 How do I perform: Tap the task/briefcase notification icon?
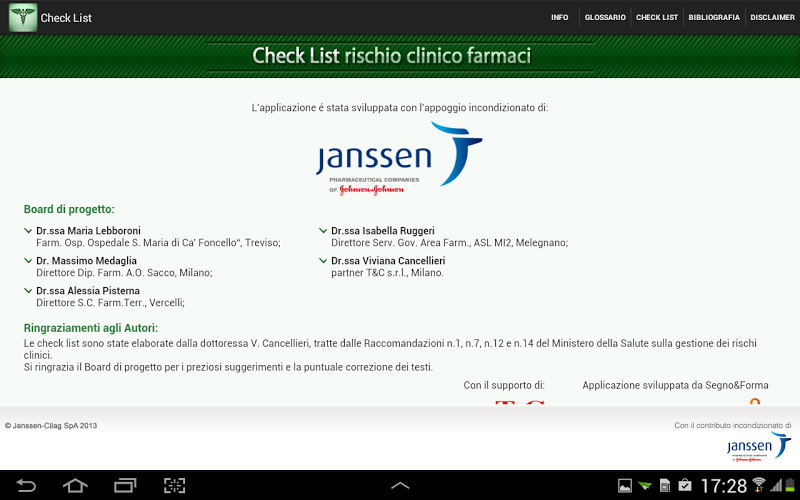[685, 485]
